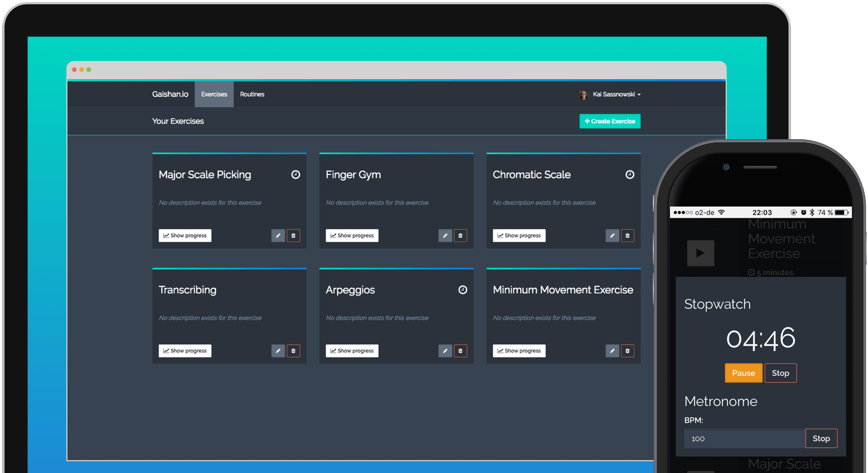The height and width of the screenshot is (473, 868).
Task: Click the clock icon on Chromatic Scale card
Action: pos(630,174)
